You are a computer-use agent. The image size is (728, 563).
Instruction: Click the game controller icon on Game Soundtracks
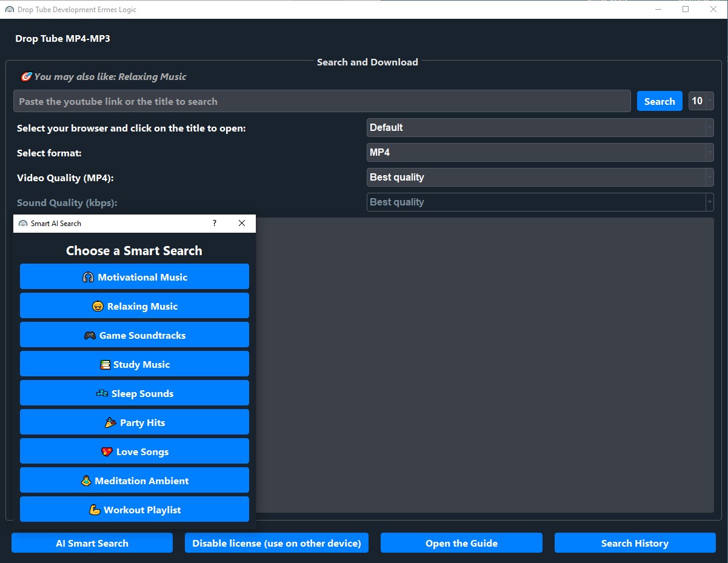[x=90, y=336]
